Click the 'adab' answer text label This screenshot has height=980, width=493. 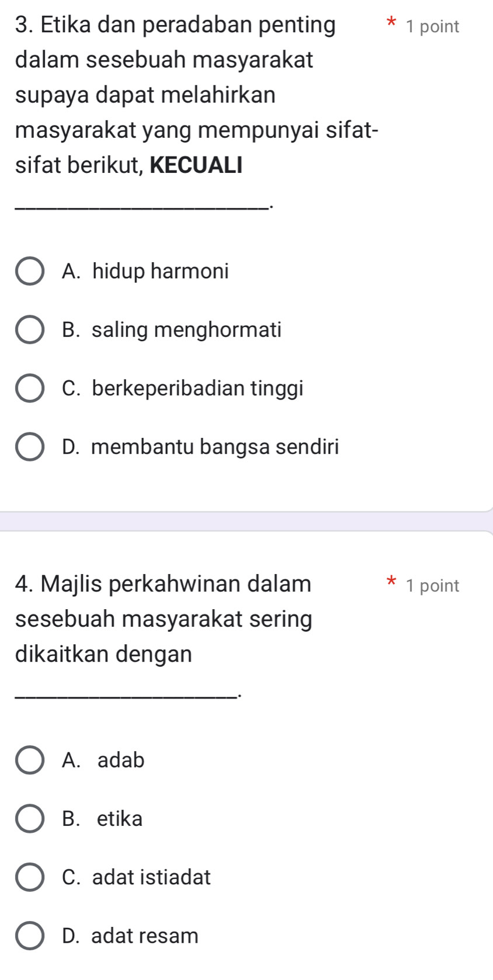coord(120,760)
